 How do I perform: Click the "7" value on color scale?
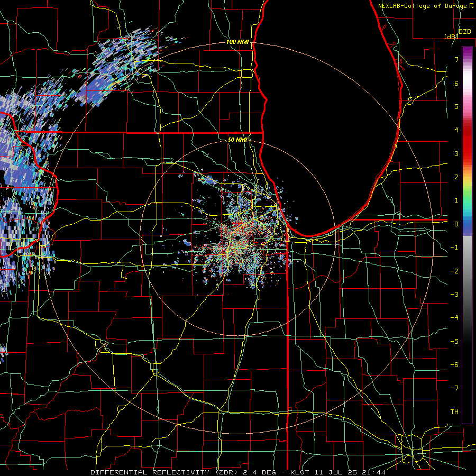(456, 59)
